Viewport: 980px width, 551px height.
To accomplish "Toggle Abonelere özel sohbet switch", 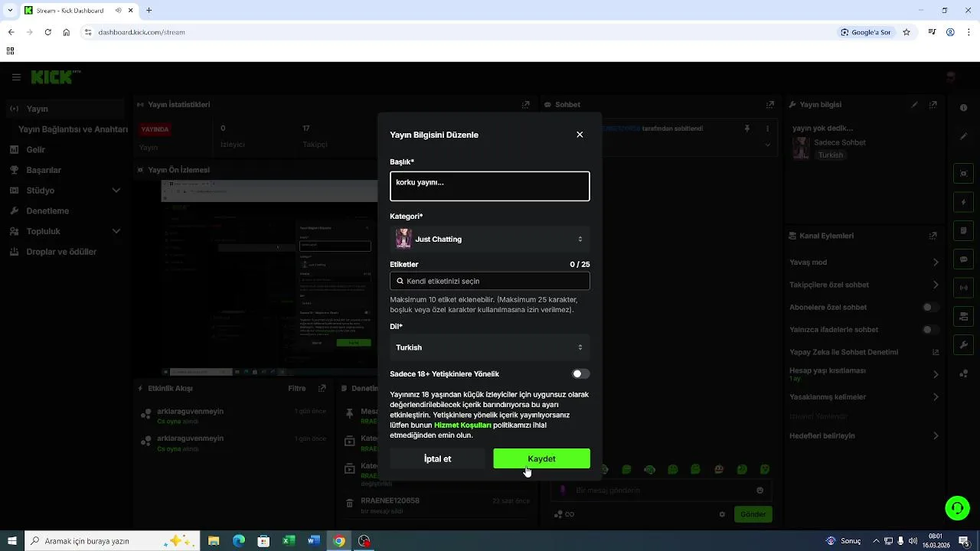I will click(930, 307).
